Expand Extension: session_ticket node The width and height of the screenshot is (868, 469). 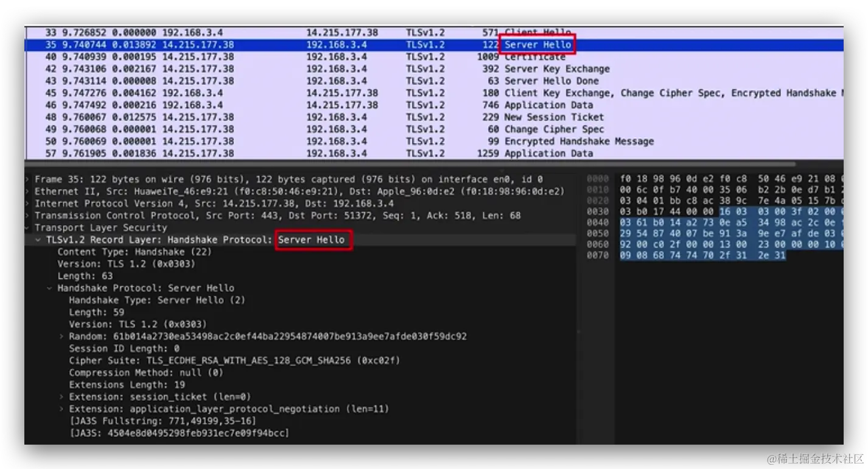(x=62, y=397)
